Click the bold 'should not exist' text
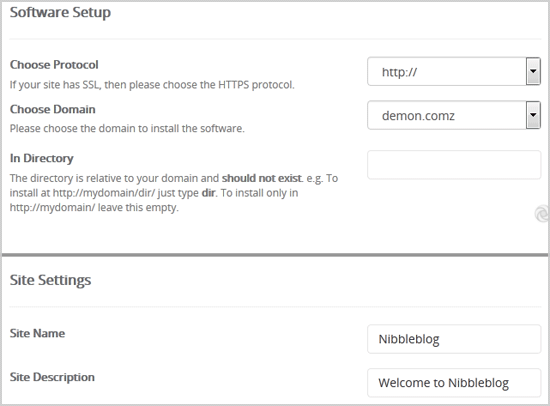550x406 pixels. 262,178
